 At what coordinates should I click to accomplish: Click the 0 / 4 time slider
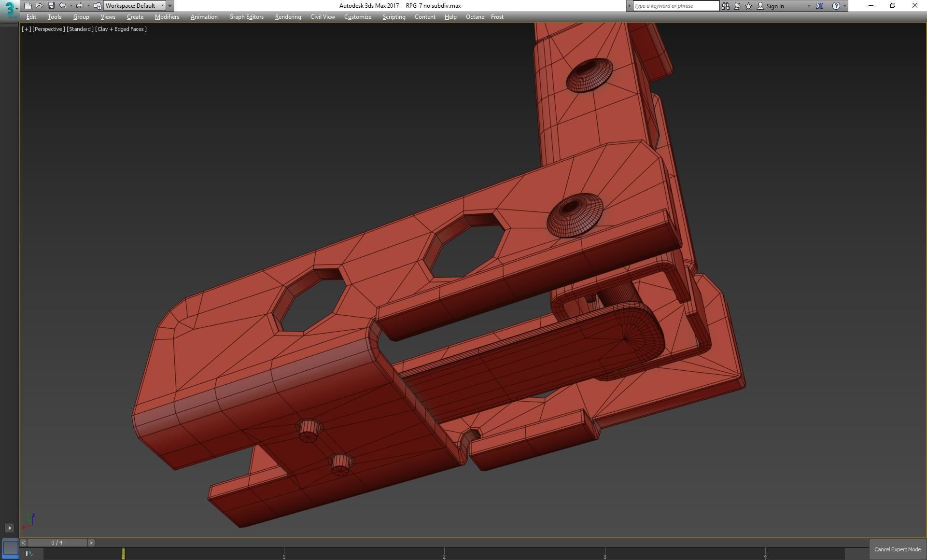click(x=57, y=543)
